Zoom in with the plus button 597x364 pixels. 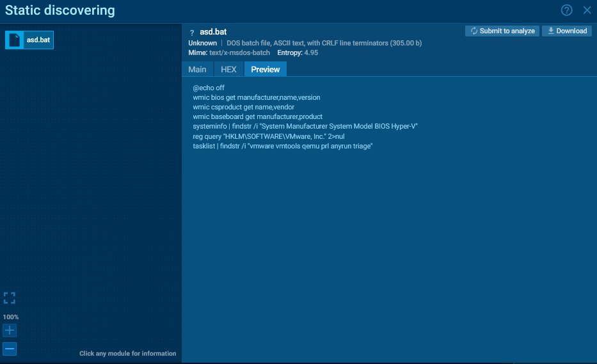coord(10,330)
